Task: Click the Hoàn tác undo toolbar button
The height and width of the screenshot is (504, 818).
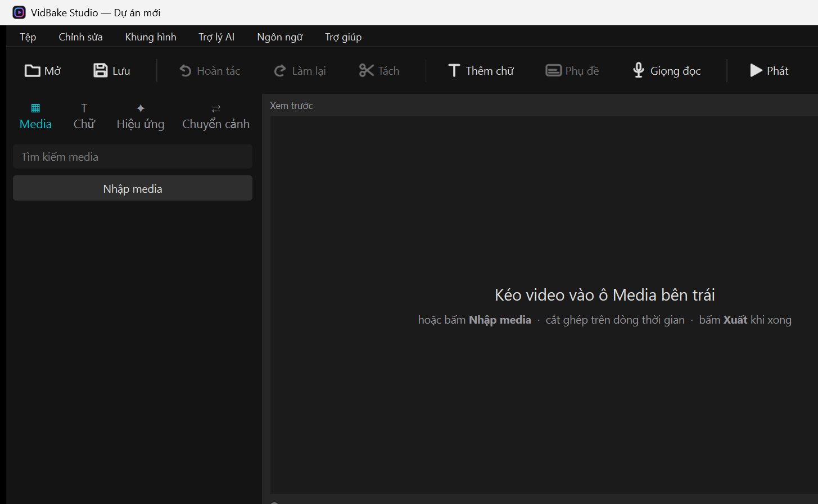Action: [x=210, y=71]
